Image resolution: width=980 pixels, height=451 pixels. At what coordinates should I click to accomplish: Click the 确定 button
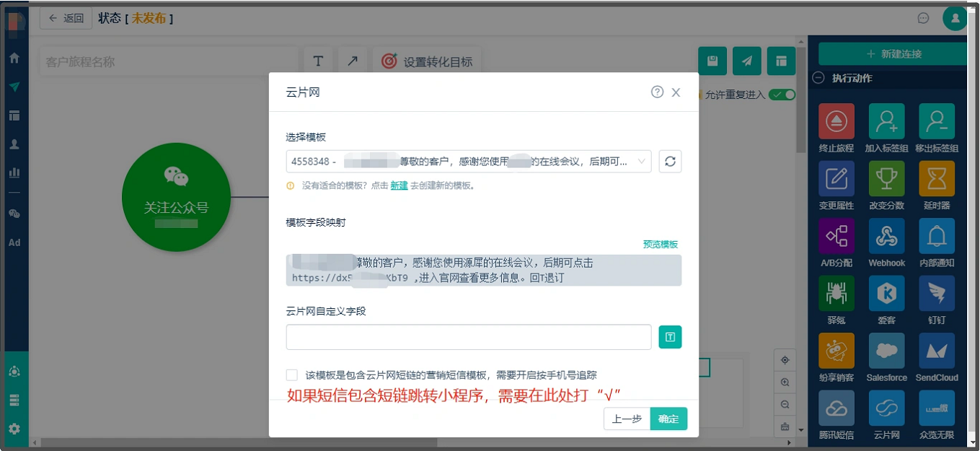point(668,419)
